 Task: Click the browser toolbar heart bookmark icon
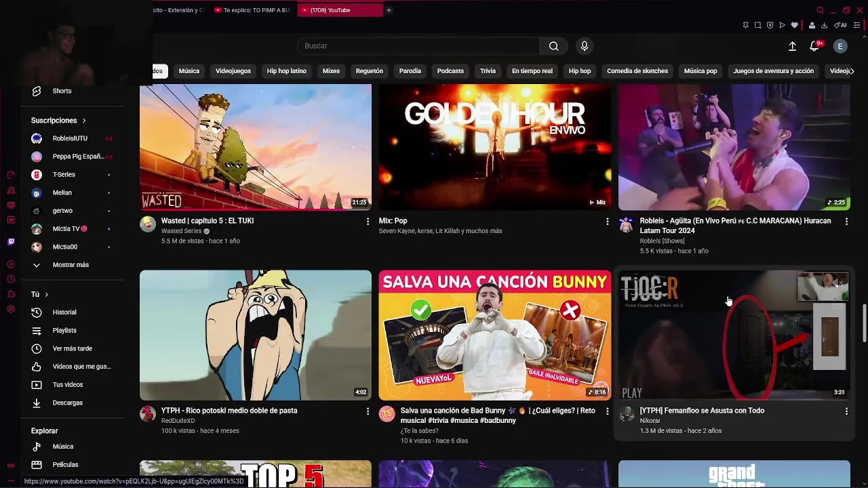click(794, 25)
